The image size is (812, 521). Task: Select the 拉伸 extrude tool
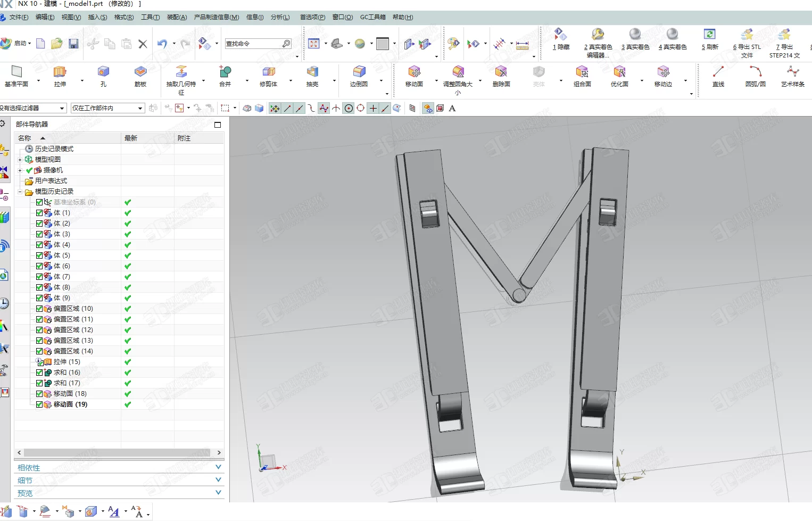pyautogui.click(x=60, y=76)
